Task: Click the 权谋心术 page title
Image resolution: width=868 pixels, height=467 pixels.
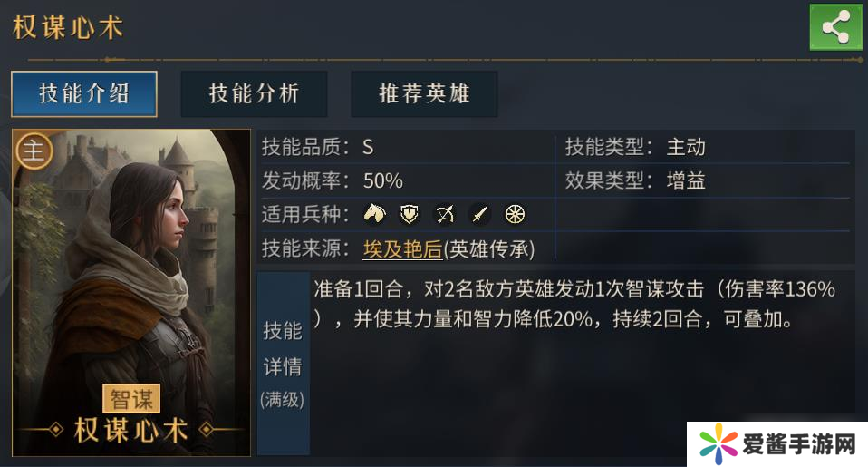Action: click(68, 27)
